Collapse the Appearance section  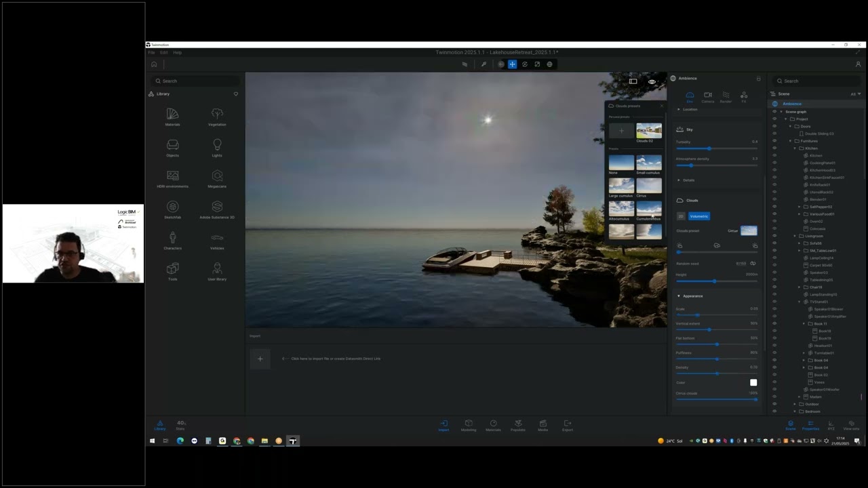click(x=679, y=296)
